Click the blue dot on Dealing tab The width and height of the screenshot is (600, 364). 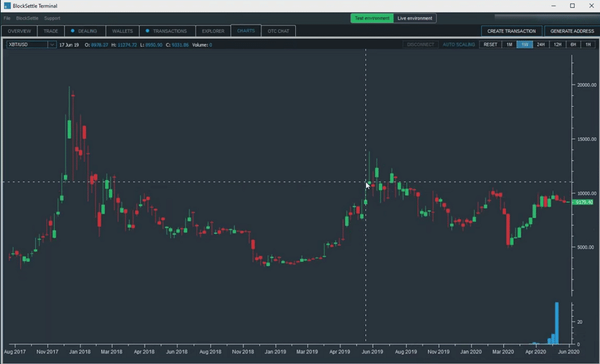pos(73,31)
